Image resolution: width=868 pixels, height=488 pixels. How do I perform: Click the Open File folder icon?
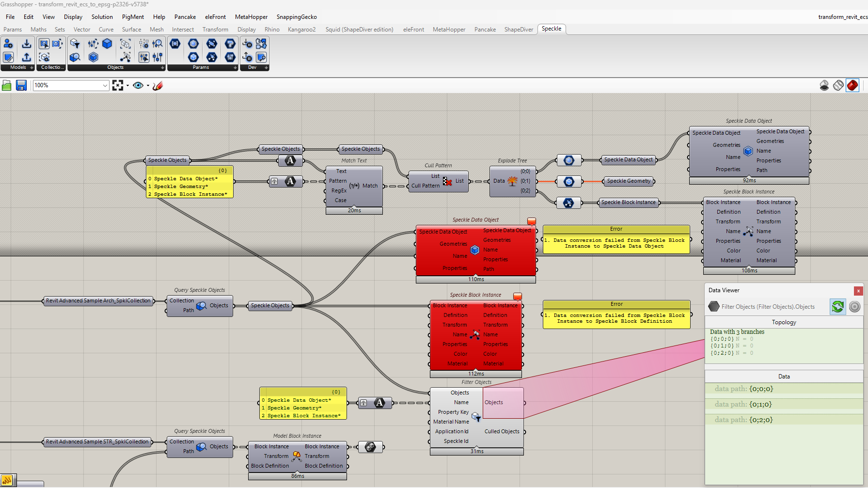tap(7, 86)
